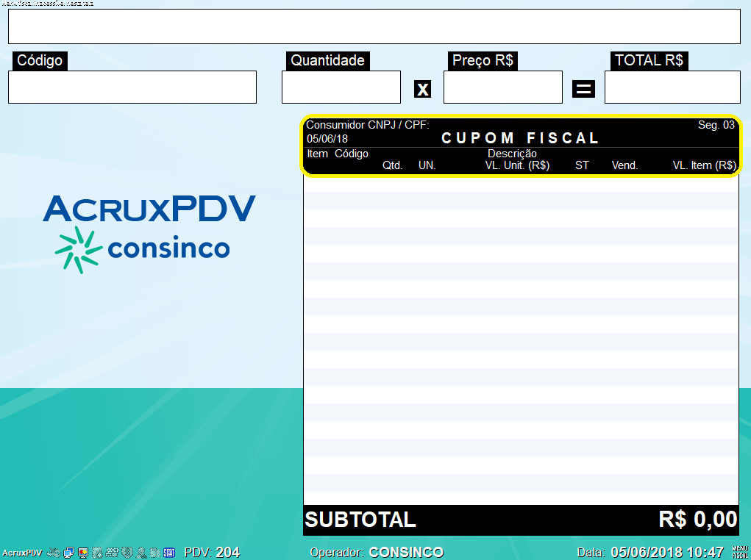
Task: Click the equals sign symbol
Action: point(583,89)
